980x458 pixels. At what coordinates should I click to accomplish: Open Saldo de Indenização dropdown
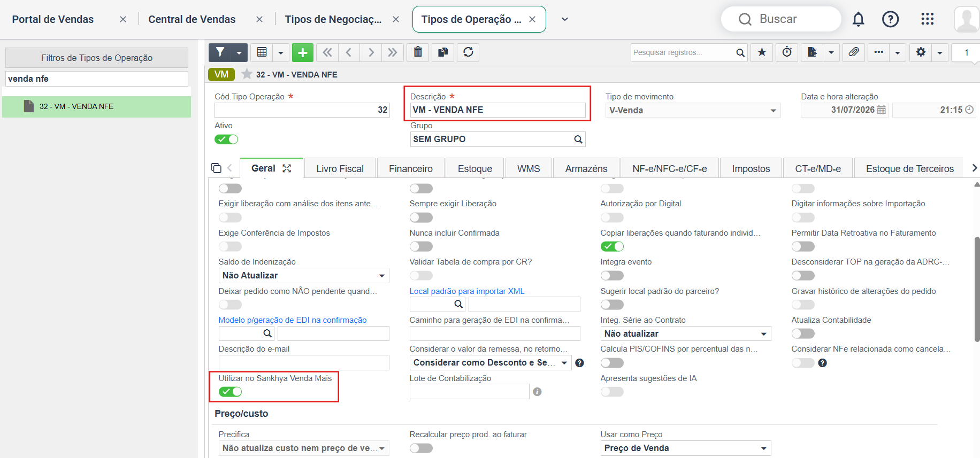click(304, 276)
